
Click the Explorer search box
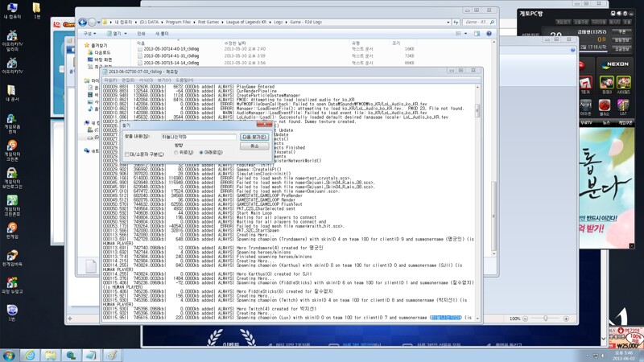click(478, 23)
